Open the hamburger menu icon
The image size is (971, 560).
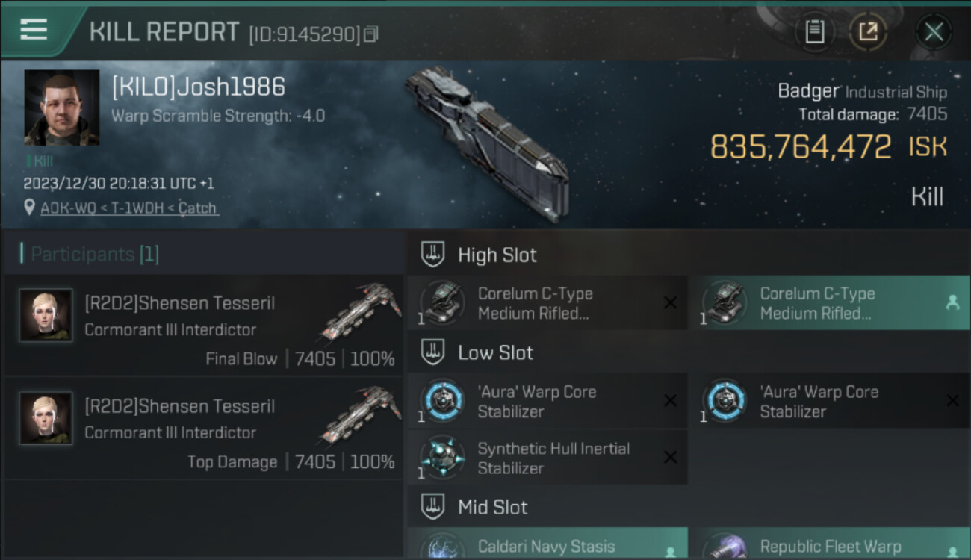(34, 30)
